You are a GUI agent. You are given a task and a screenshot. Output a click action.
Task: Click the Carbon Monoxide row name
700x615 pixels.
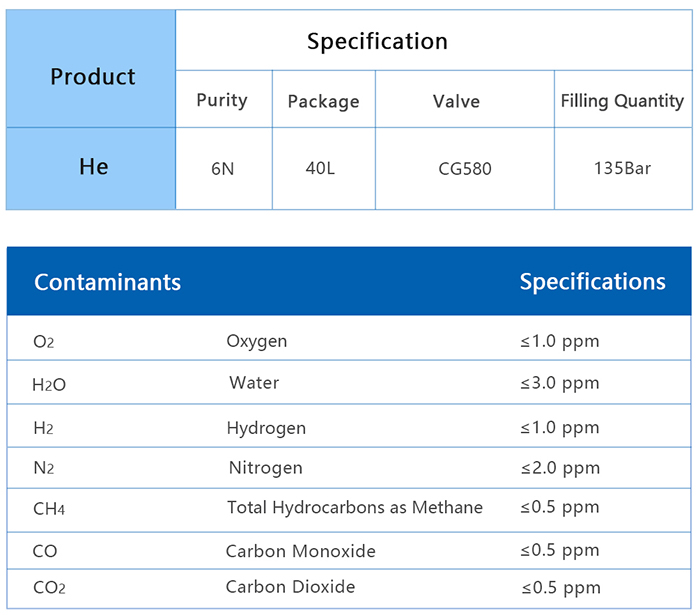click(x=300, y=551)
